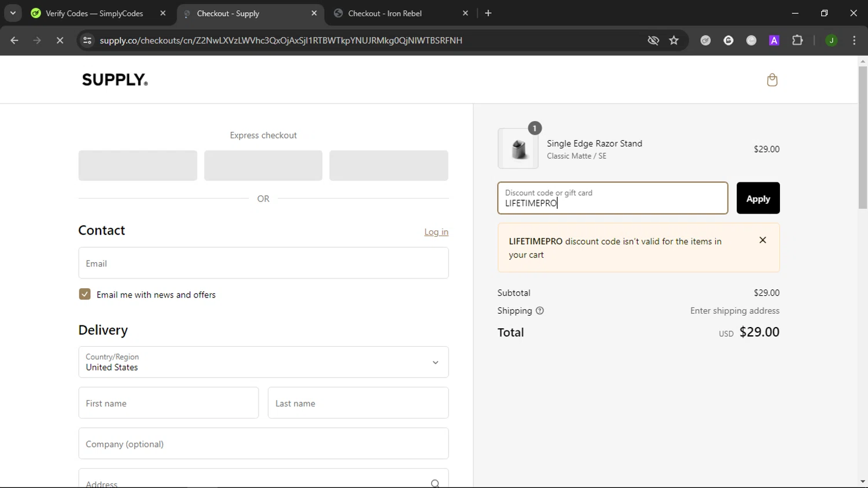Click the last express checkout placeholder button

[x=389, y=166]
